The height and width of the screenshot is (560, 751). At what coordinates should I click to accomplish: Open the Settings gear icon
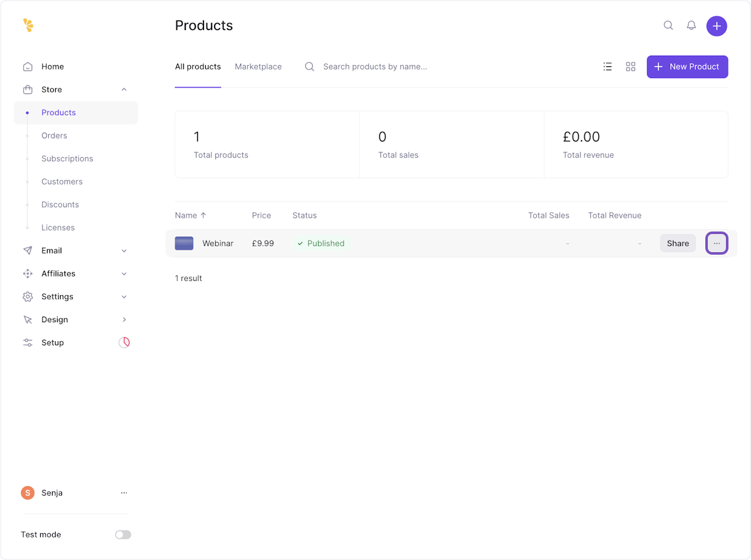(x=28, y=297)
